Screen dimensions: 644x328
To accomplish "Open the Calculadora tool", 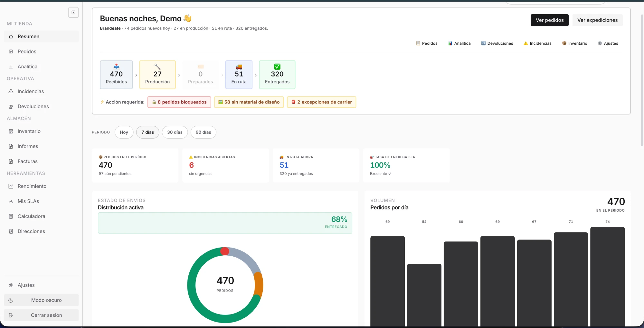I will (x=41, y=216).
